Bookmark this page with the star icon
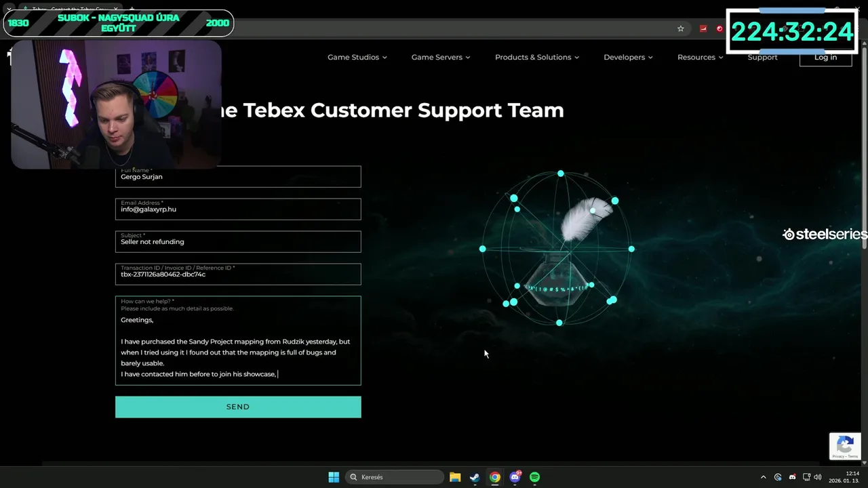Viewport: 868px width, 488px height. (x=681, y=28)
